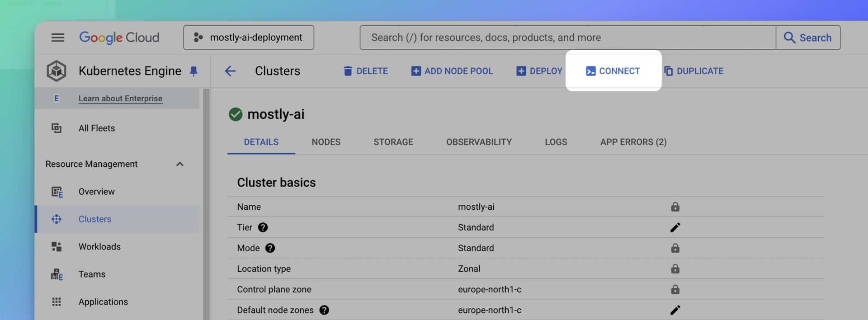Switch to the APP ERRORS (2) tab
Viewport: 868px width, 320px height.
point(633,142)
